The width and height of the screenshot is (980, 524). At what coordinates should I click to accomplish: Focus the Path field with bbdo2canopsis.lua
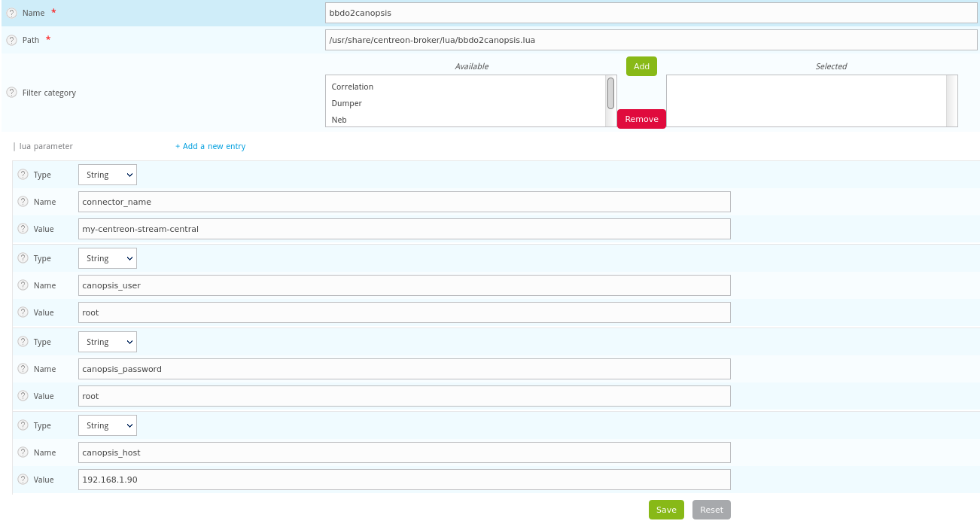click(x=651, y=40)
